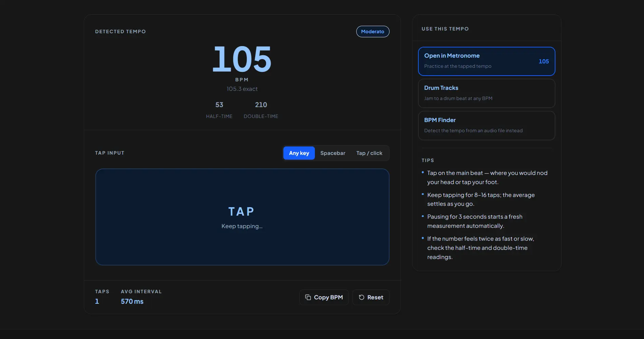Click Jam to a drum beat description
Image resolution: width=644 pixels, height=339 pixels.
pos(458,98)
